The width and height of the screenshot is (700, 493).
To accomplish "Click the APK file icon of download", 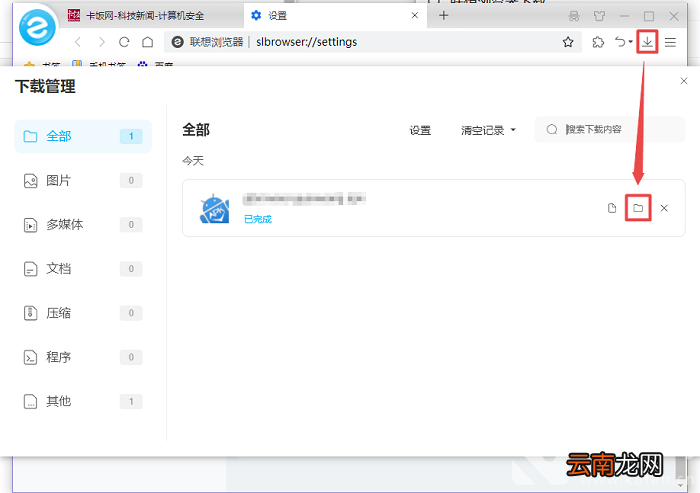I will tap(214, 209).
